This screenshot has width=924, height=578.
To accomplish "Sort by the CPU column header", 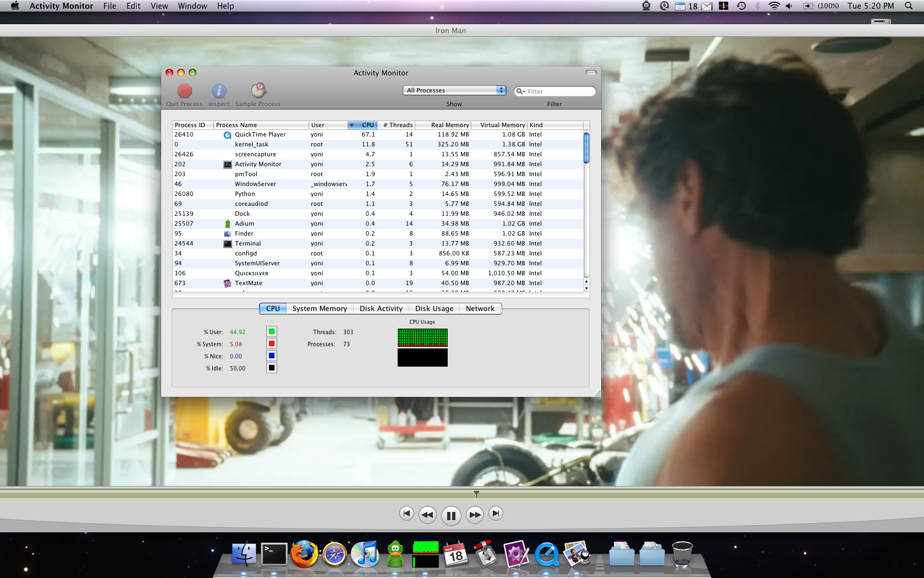I will 362,125.
